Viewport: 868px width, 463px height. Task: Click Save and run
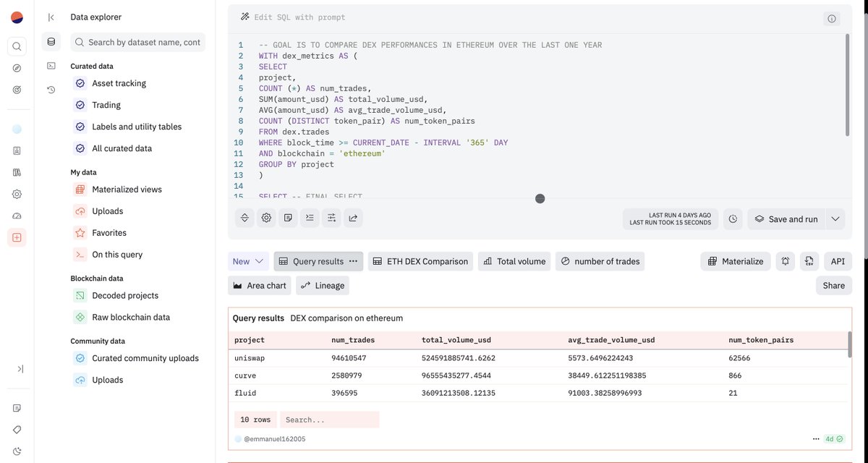click(786, 219)
